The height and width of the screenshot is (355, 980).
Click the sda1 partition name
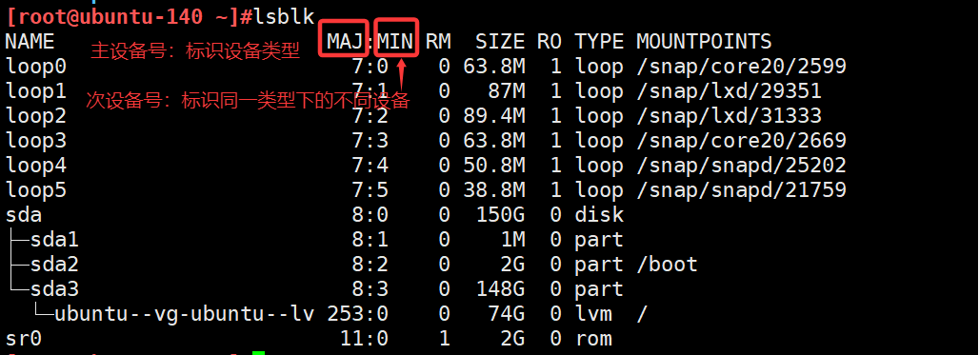click(54, 240)
